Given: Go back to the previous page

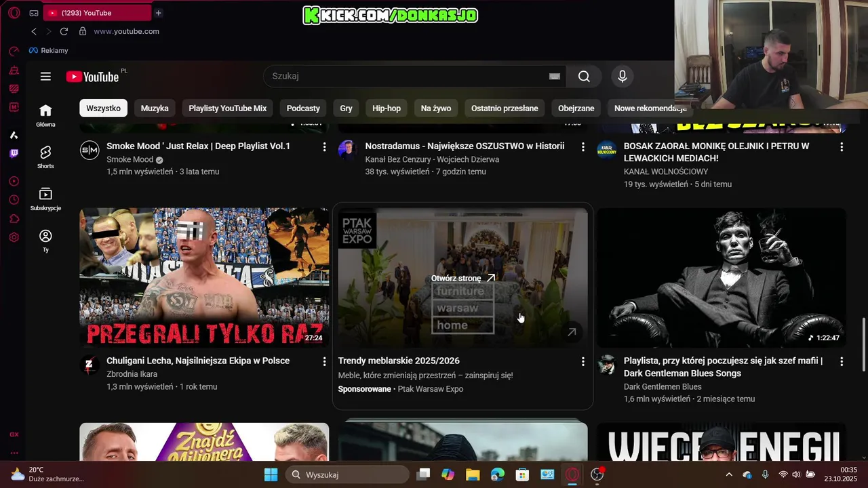Looking at the screenshot, I should [34, 31].
